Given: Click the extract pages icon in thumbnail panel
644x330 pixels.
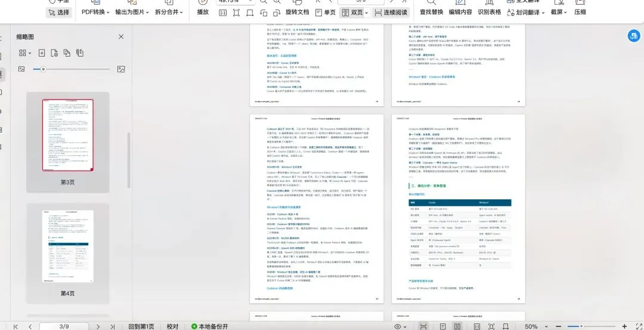Looking at the screenshot, I should click(x=80, y=53).
